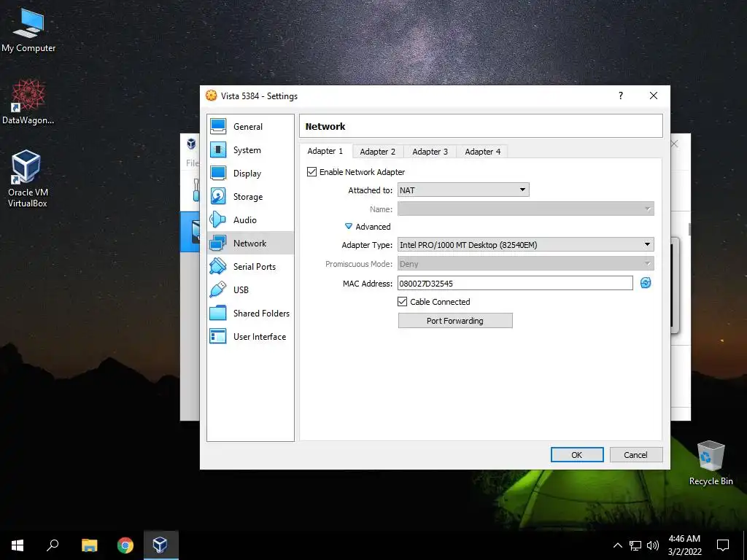Viewport: 747px width, 560px height.
Task: Select the USB connector icon
Action: [218, 289]
